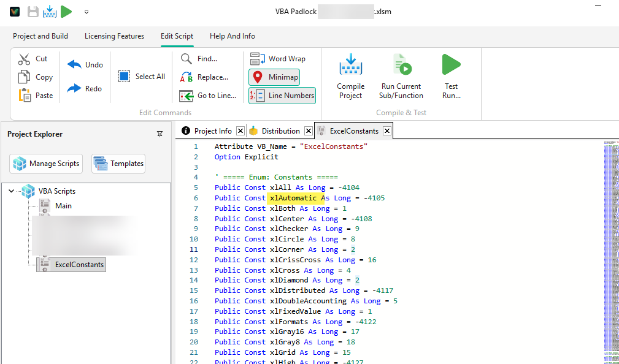Start a Test Run

[451, 76]
